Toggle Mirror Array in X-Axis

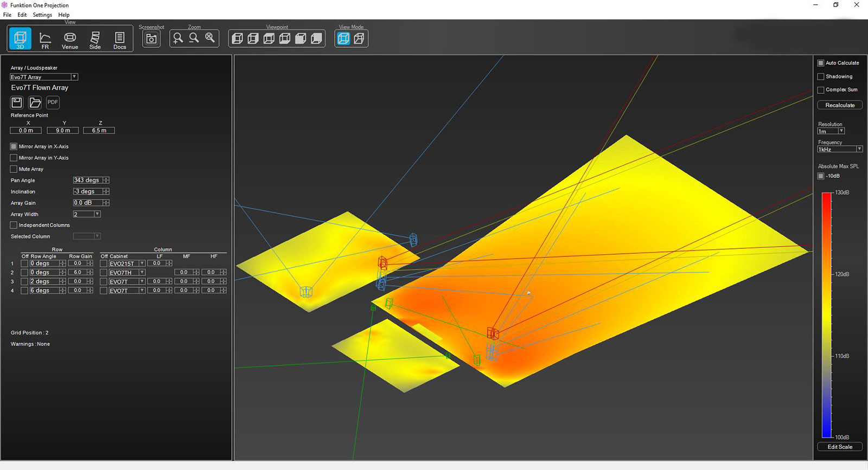[x=14, y=146]
